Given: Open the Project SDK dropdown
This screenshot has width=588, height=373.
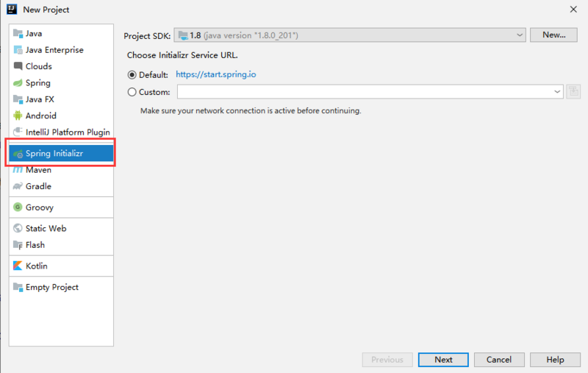Looking at the screenshot, I should tap(350, 35).
